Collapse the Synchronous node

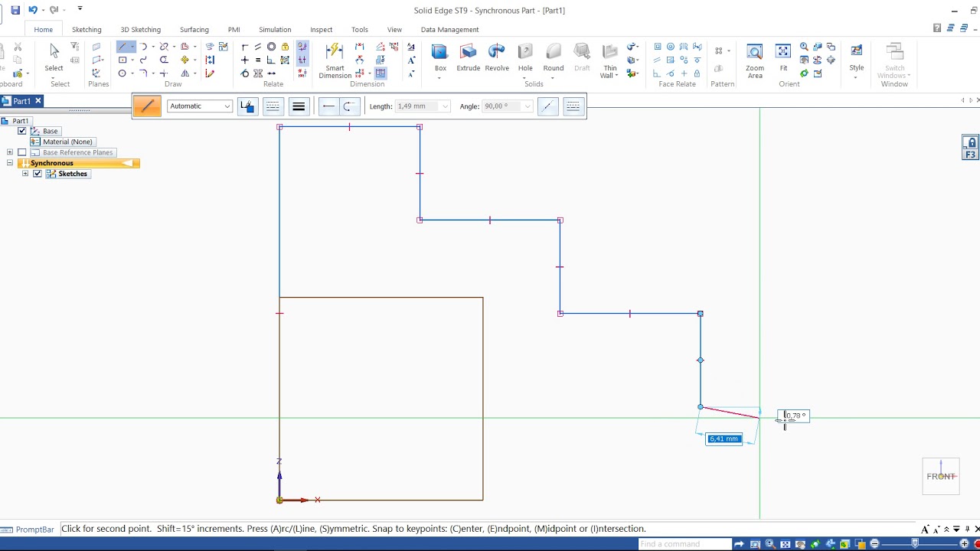(x=10, y=163)
